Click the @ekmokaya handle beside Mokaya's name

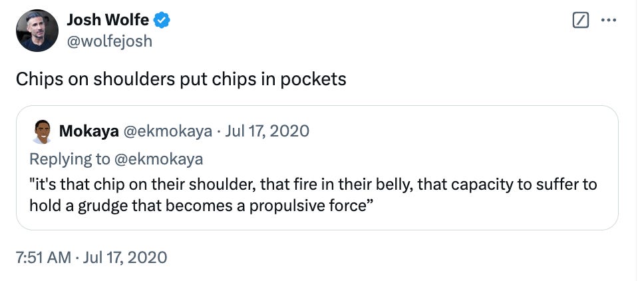coord(167,131)
